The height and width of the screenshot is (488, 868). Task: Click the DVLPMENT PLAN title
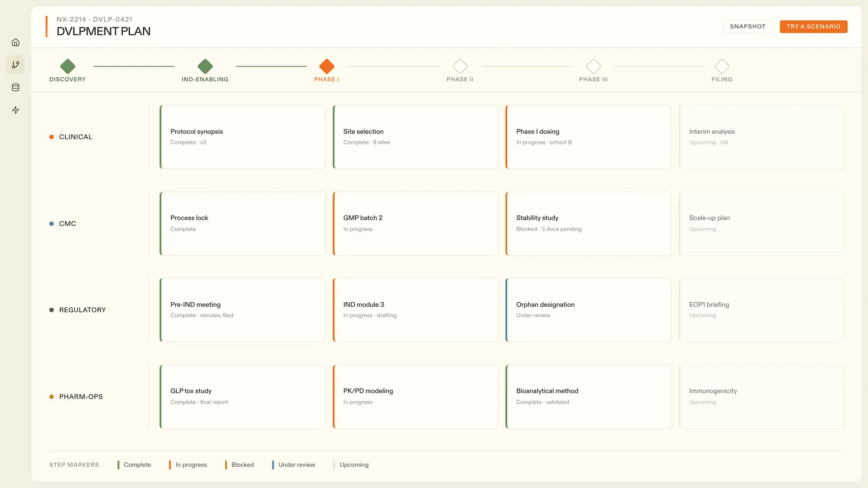click(104, 31)
